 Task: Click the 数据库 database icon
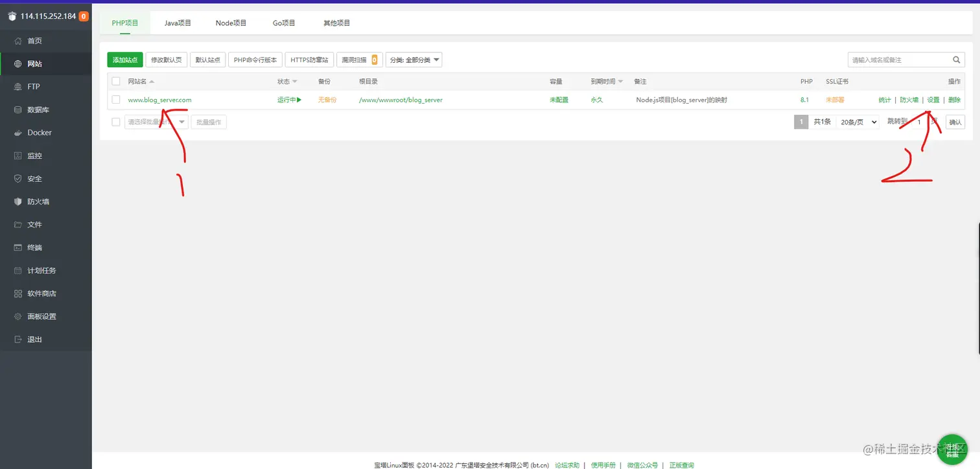(x=18, y=110)
